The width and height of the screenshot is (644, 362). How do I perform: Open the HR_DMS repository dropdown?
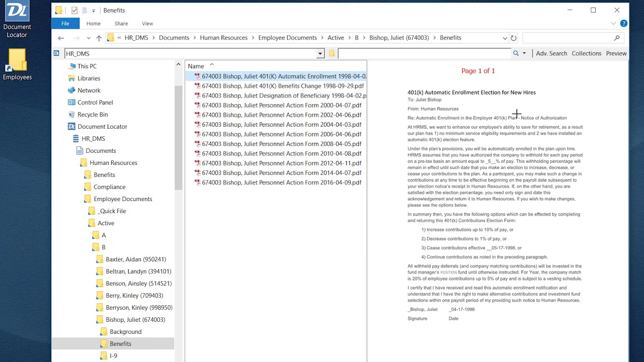320,54
